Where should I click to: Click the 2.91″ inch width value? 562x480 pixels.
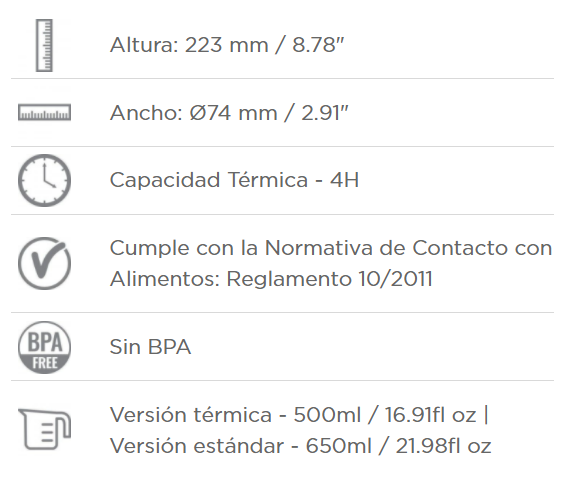pos(325,113)
